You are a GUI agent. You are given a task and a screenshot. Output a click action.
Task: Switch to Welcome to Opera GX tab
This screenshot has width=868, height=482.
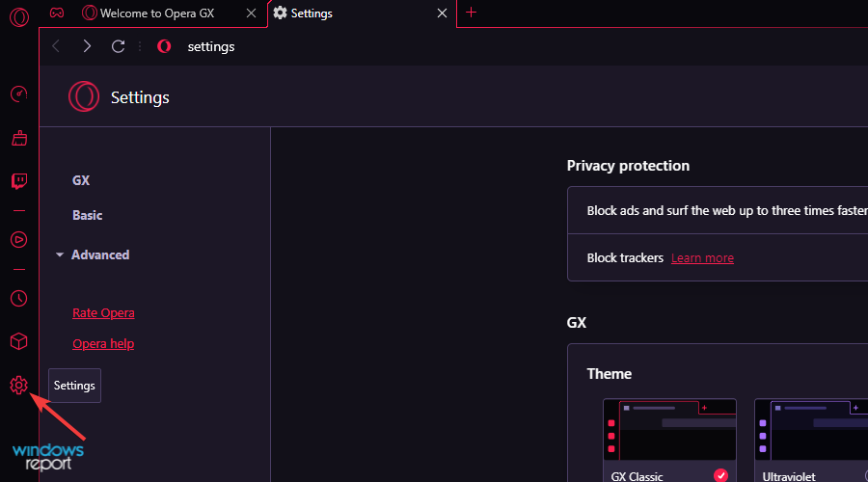point(157,13)
